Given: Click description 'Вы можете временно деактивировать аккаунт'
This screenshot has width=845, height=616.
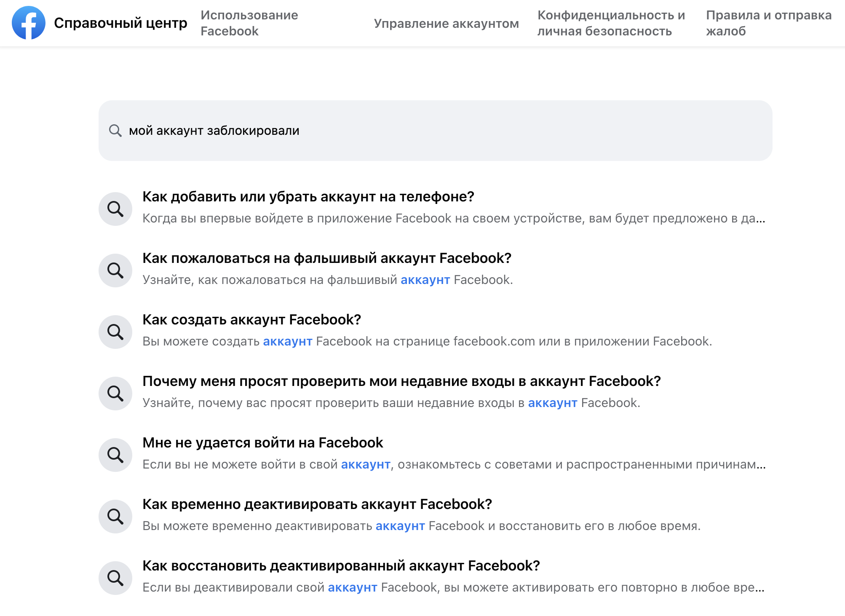Looking at the screenshot, I should 422,526.
